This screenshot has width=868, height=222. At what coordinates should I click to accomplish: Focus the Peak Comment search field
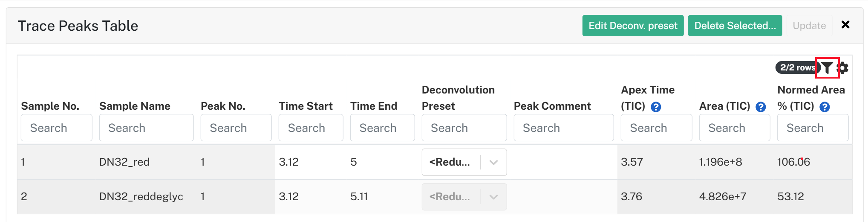click(x=564, y=128)
